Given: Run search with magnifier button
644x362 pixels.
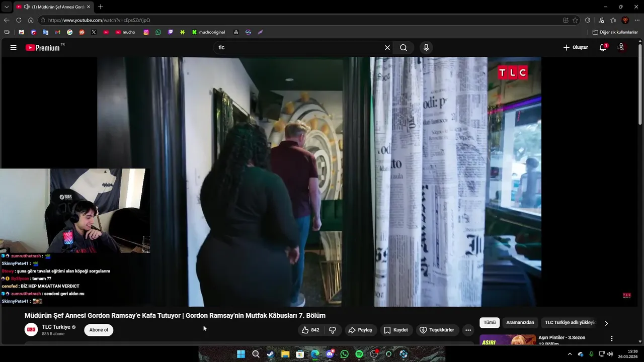Looking at the screenshot, I should point(404,48).
